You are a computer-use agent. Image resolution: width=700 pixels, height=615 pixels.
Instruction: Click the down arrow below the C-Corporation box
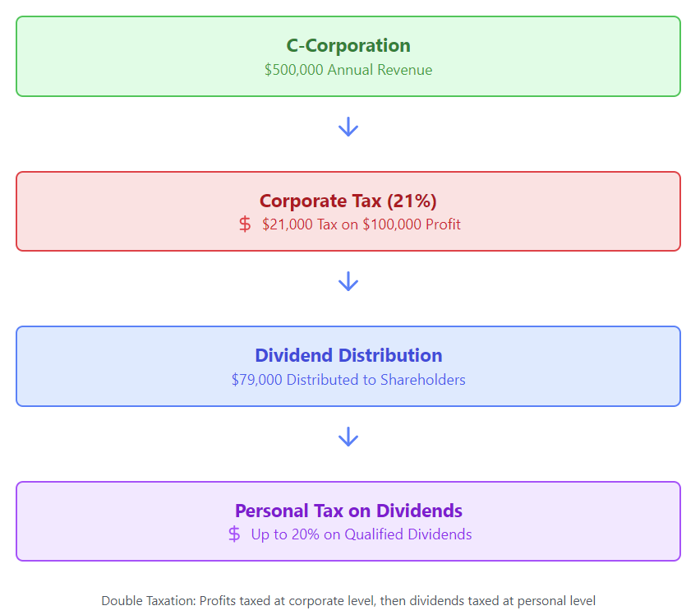(x=348, y=127)
